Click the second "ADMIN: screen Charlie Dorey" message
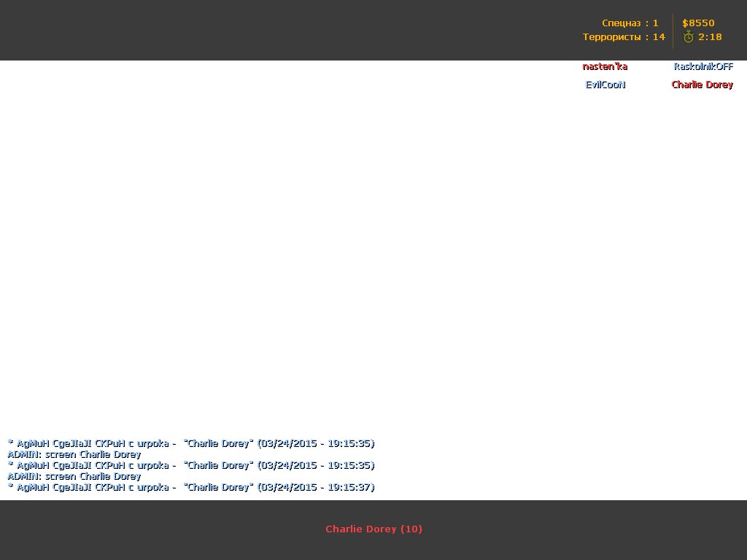Viewport: 747px width, 560px height. coord(74,476)
